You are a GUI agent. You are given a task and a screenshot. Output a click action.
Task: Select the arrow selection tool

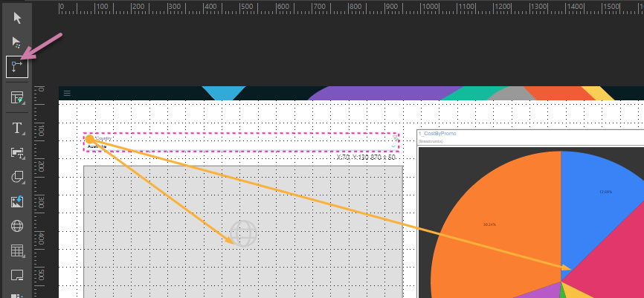click(17, 18)
